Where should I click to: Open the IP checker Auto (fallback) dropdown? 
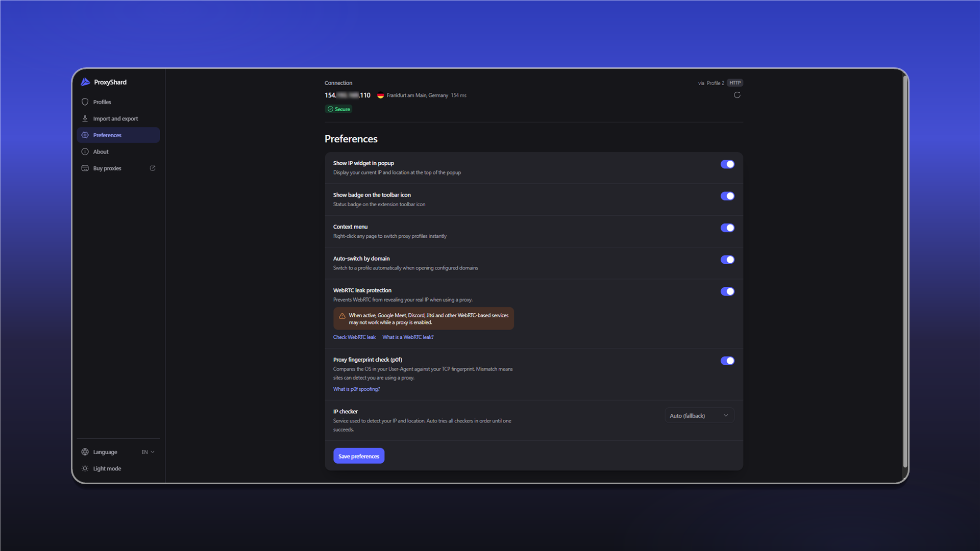pos(699,416)
